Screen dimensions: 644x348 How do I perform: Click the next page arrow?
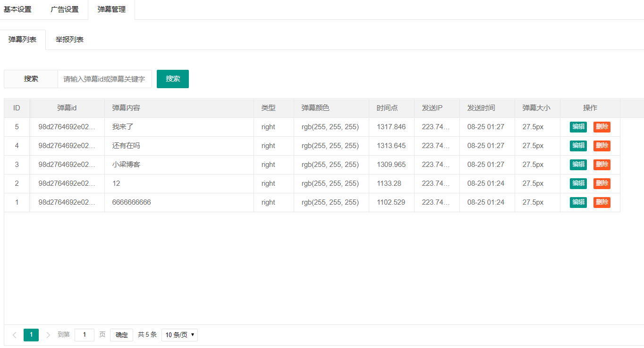coord(48,335)
